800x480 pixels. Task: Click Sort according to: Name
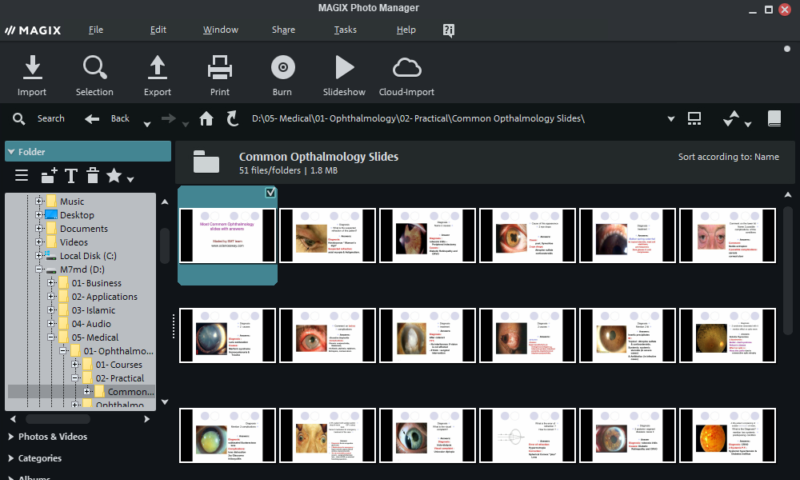(x=728, y=157)
